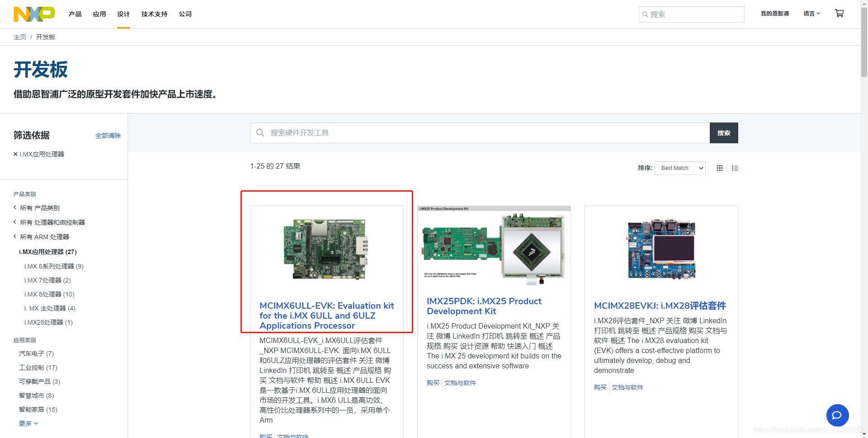Screen dimensions: 868x438
Task: Open MCIMX28EVKJ: i.MX28评估套件 link
Action: point(660,306)
